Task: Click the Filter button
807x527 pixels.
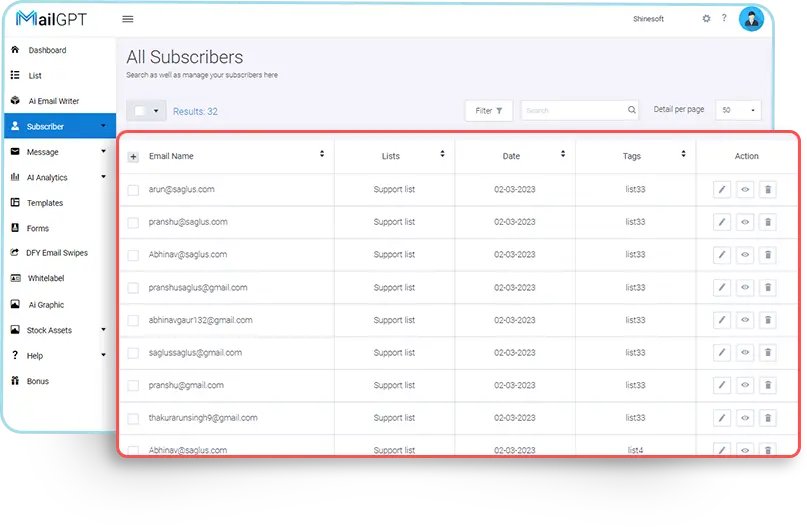Action: point(488,111)
